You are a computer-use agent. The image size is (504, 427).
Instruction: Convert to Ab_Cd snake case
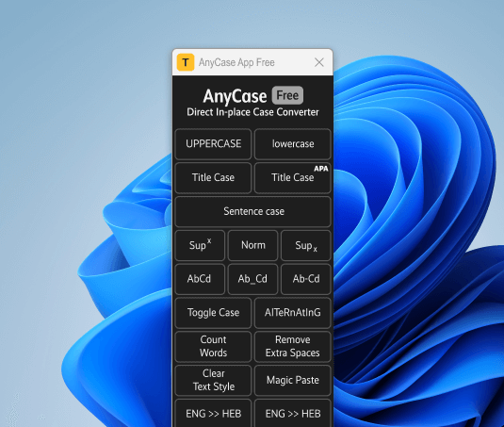pyautogui.click(x=253, y=279)
